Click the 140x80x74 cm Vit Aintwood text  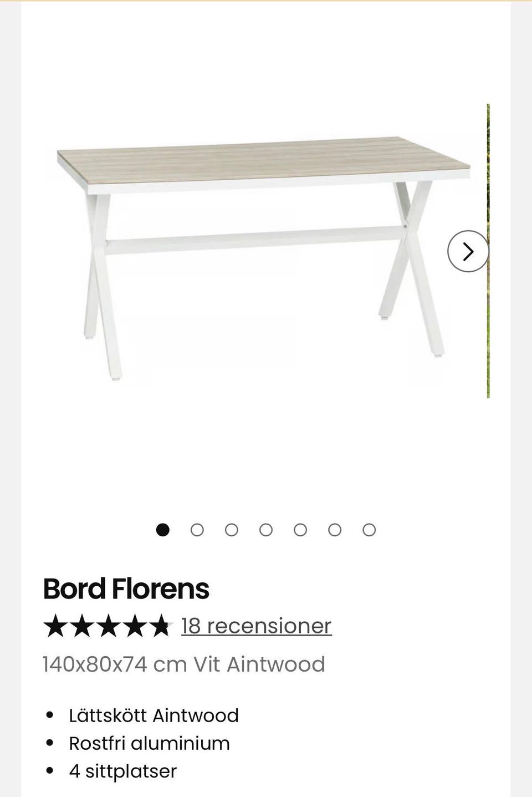point(183,664)
